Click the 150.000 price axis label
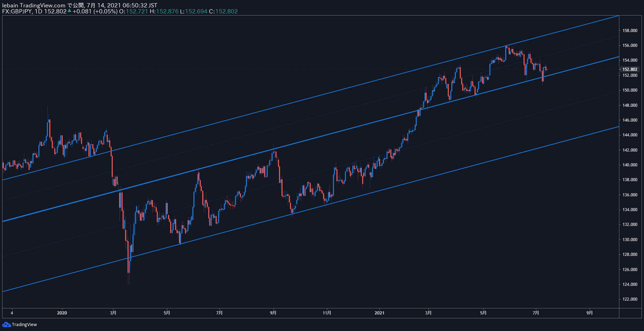Screen dimensions: 644x331 [630, 90]
